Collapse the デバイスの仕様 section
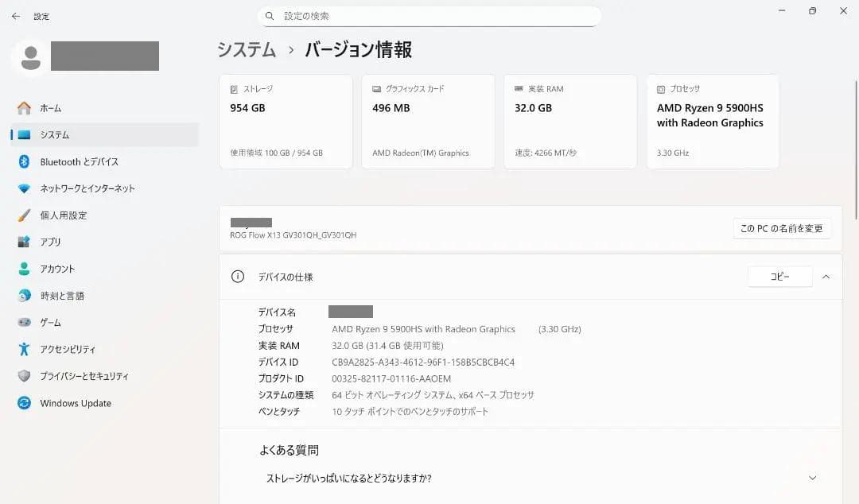The width and height of the screenshot is (859, 504). pos(827,277)
